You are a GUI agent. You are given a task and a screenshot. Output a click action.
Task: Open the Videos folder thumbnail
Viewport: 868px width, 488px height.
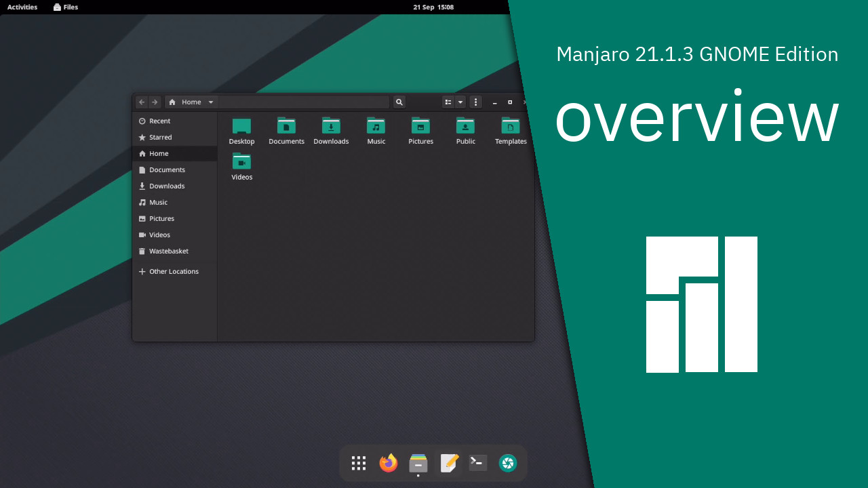coord(241,161)
